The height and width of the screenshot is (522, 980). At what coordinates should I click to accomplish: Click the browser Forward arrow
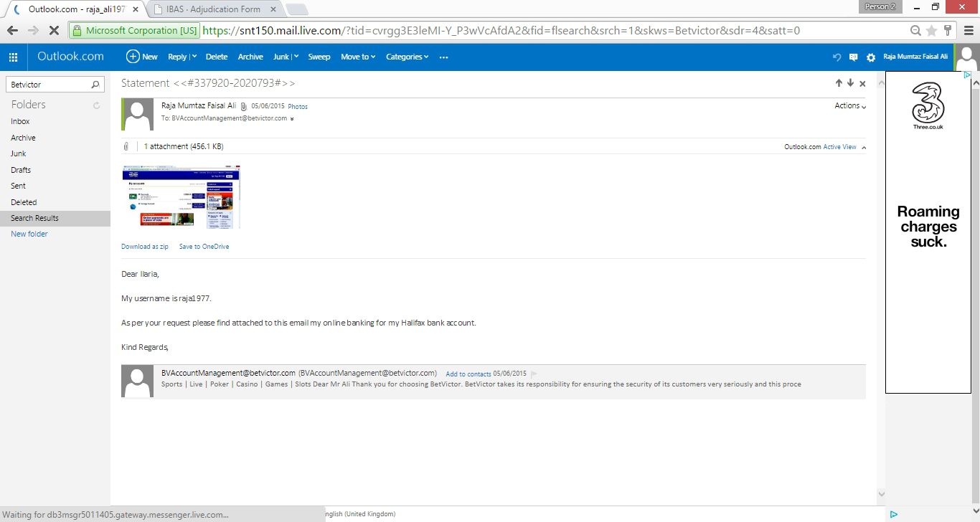[x=33, y=31]
